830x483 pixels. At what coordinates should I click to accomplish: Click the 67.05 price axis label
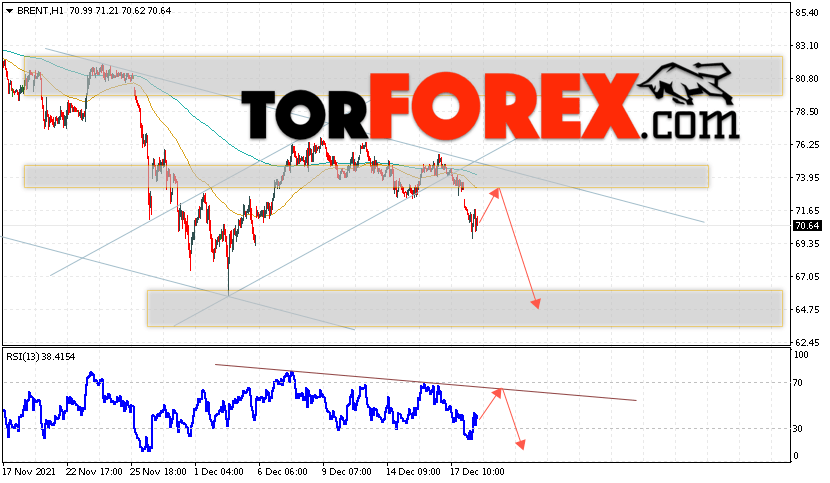(807, 276)
